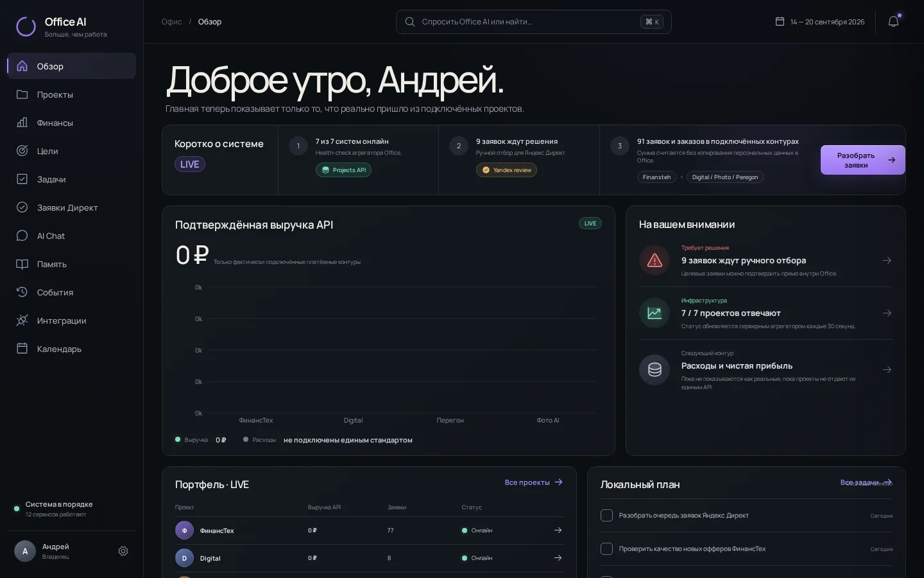Click the 'Yandex review' badge

pyautogui.click(x=506, y=170)
